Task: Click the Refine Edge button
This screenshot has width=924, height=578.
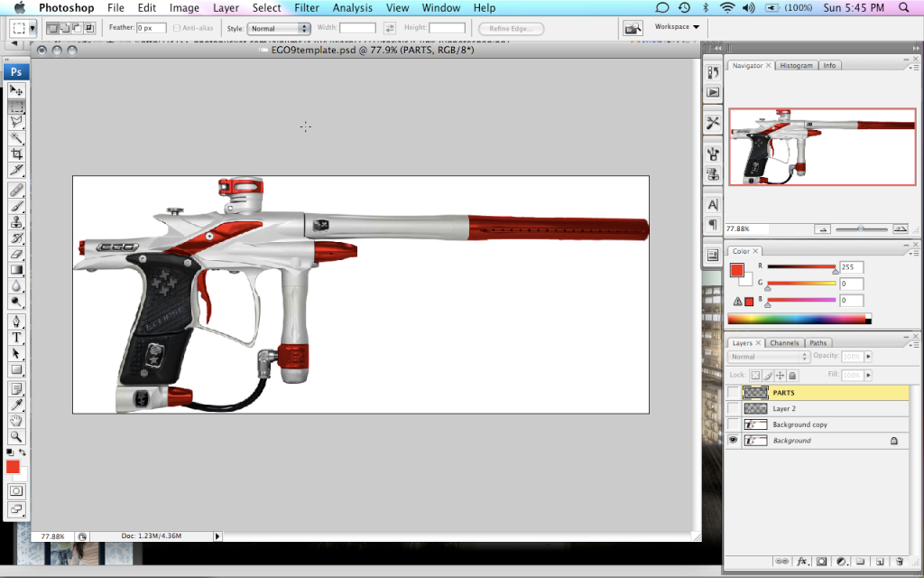Action: point(511,28)
